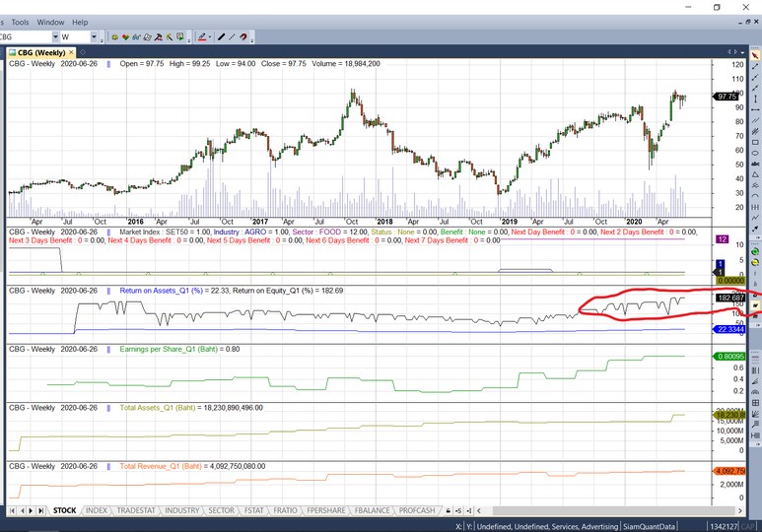This screenshot has height=532, width=762.
Task: Select the ellipse drawing tool
Action: [755, 154]
